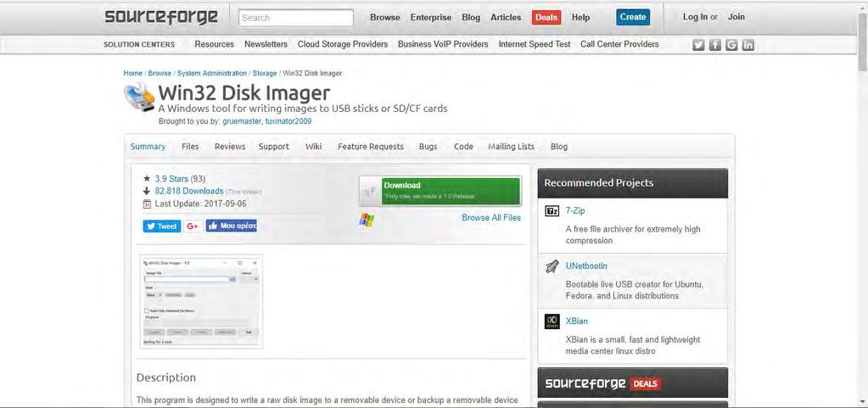The image size is (868, 408).
Task: Select the Summary tab
Action: coord(148,147)
